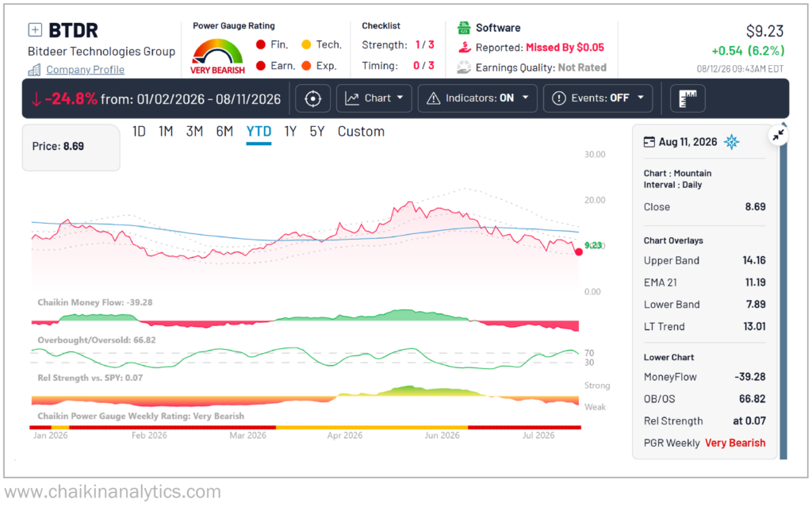
Task: Click the +0.54 (6.2%) change text
Action: (x=748, y=51)
